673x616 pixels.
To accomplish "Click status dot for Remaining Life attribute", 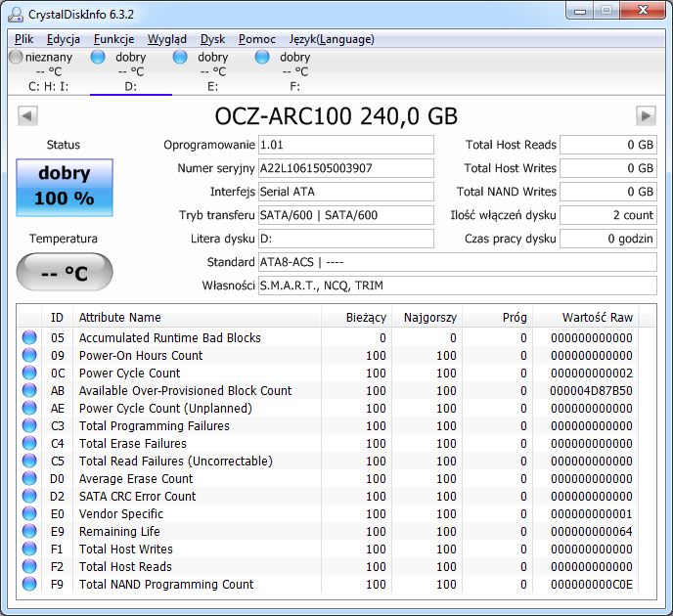I will 29,531.
